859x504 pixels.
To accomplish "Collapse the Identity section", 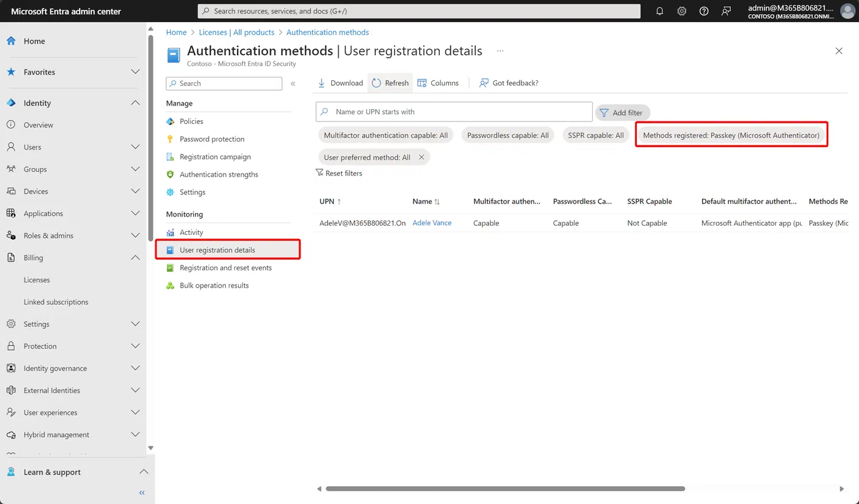I will point(136,103).
